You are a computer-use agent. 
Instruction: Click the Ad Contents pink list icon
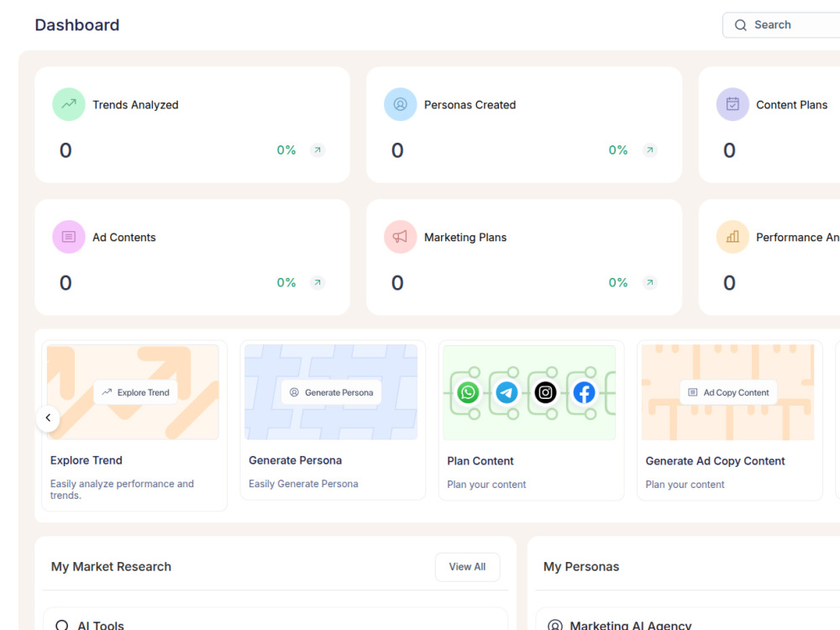(69, 237)
